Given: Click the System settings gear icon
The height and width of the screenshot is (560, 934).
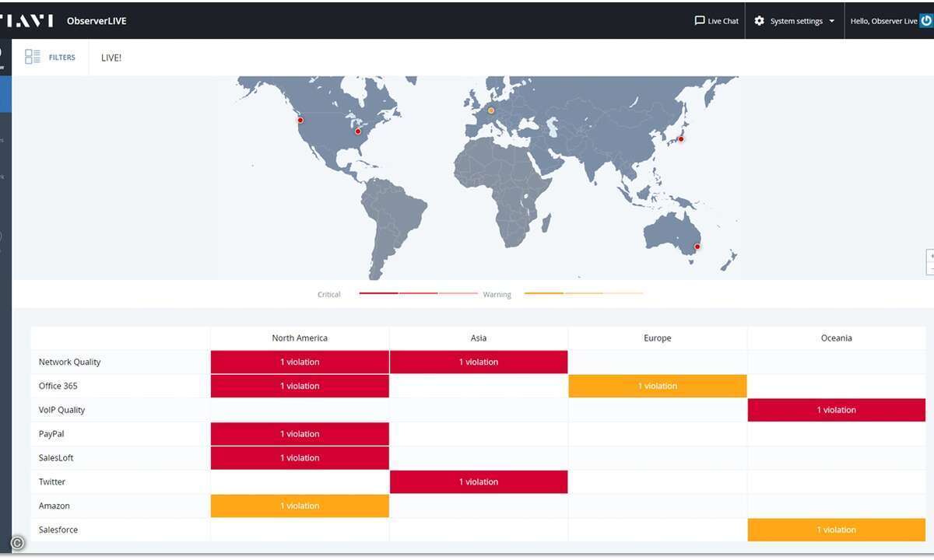Looking at the screenshot, I should tap(760, 21).
